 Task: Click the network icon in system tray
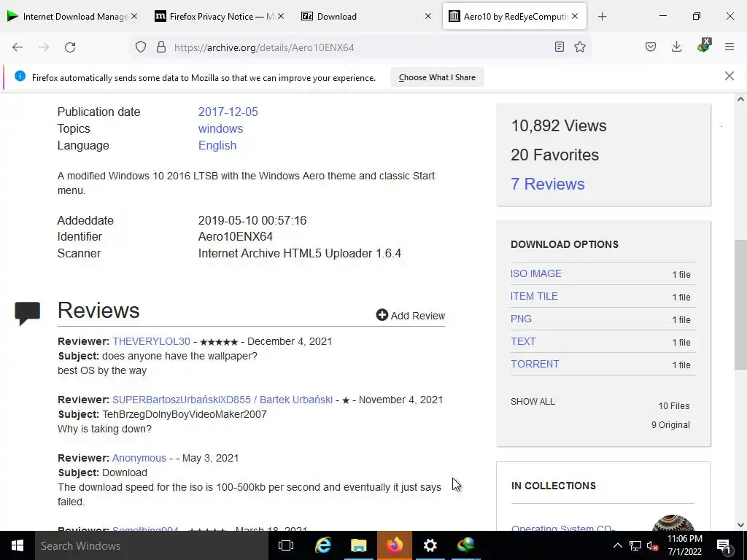[x=635, y=545]
